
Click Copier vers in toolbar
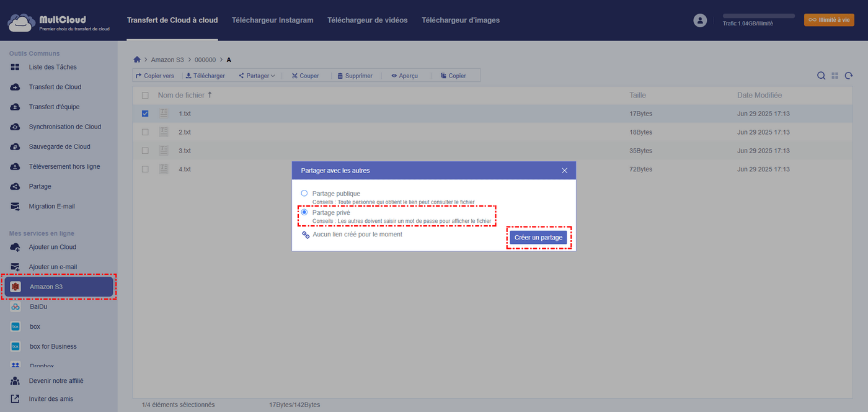pos(155,76)
